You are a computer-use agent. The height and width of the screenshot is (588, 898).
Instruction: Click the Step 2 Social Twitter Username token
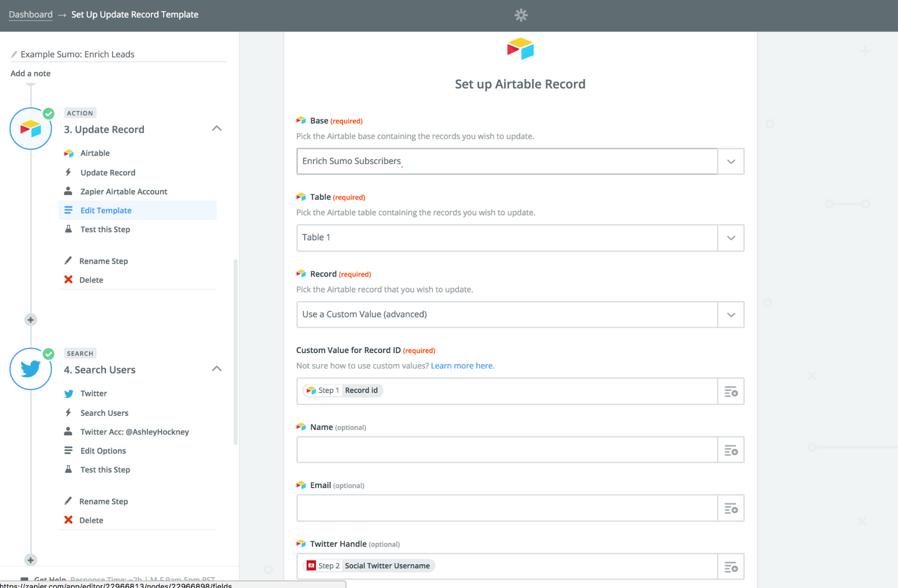[369, 566]
